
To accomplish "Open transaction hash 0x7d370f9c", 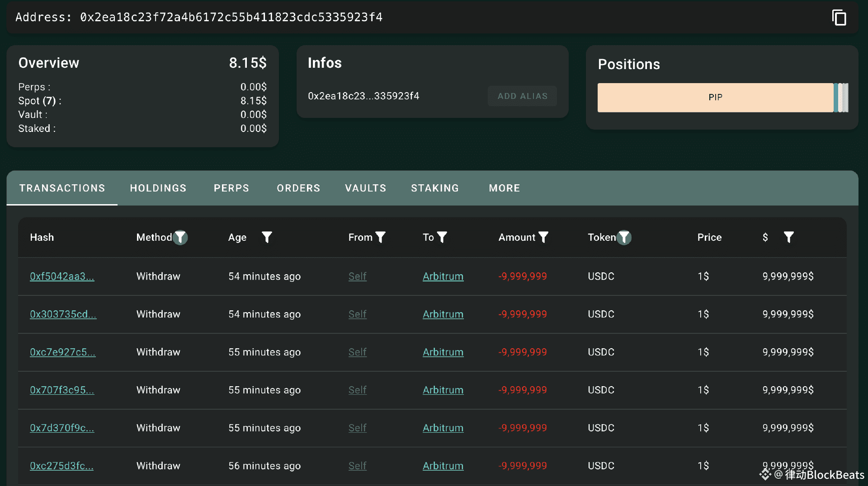I will tap(62, 428).
